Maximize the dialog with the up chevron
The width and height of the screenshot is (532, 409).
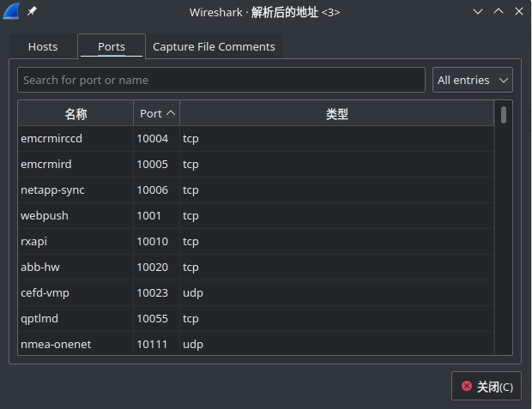tap(499, 11)
